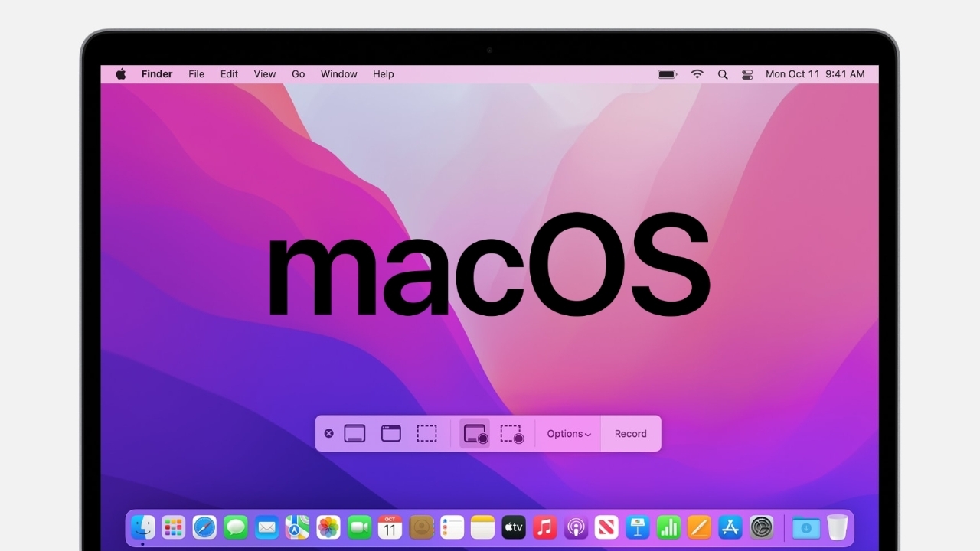Select Capture Entire Screen icon
The width and height of the screenshot is (980, 551).
354,434
